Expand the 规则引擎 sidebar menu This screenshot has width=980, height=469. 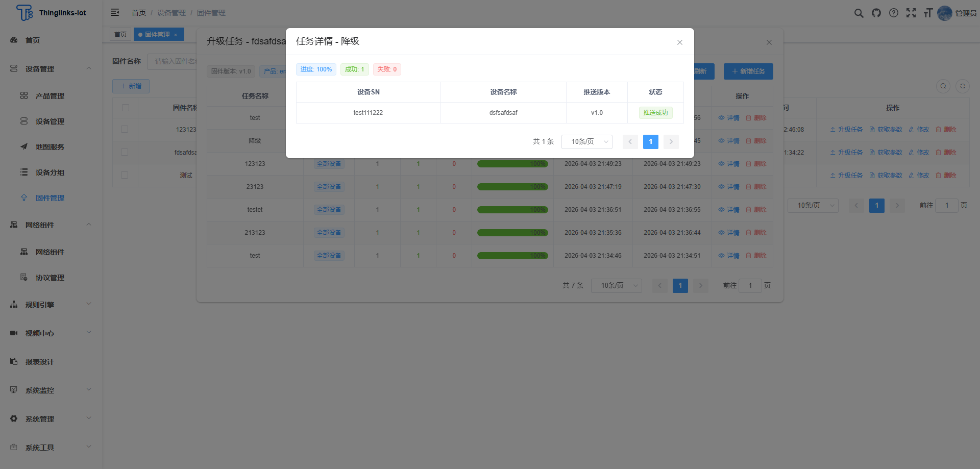pos(51,305)
